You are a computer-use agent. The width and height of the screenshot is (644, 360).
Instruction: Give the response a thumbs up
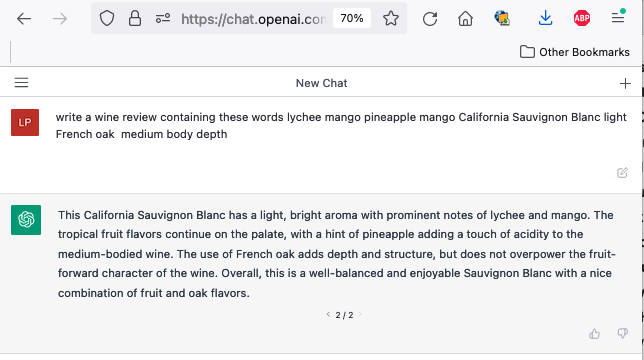point(594,334)
